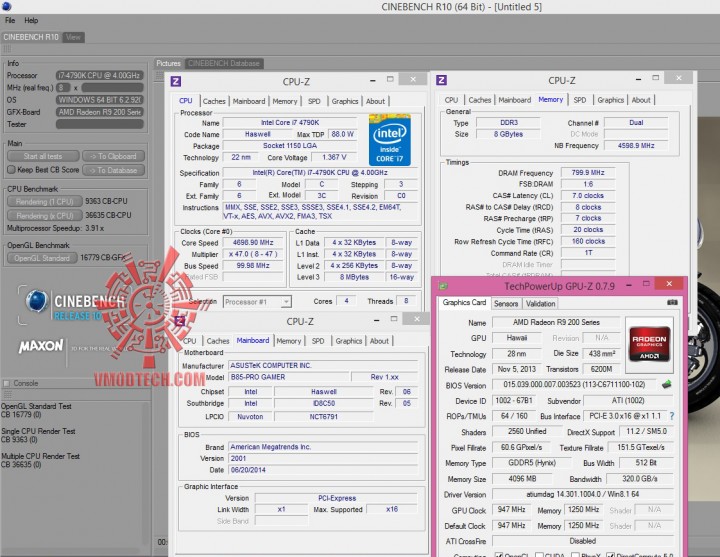This screenshot has height=557, width=720.
Task: Toggle the Console checkbox in CINEBENCH
Action: coord(6,383)
